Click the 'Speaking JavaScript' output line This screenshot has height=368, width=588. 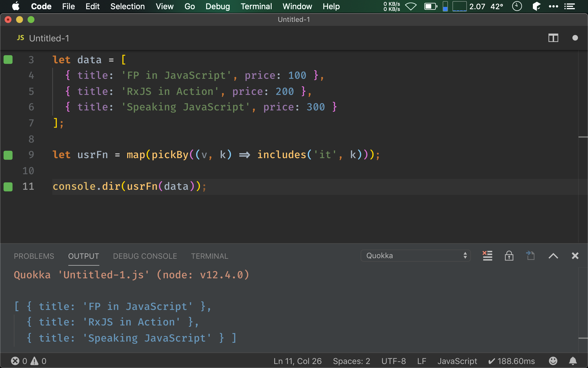point(131,338)
